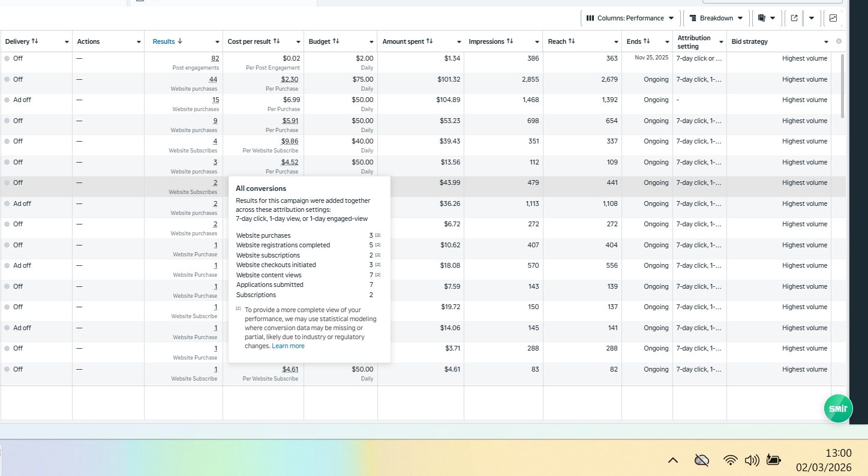Click the table's vertical scrollbar

click(843, 86)
